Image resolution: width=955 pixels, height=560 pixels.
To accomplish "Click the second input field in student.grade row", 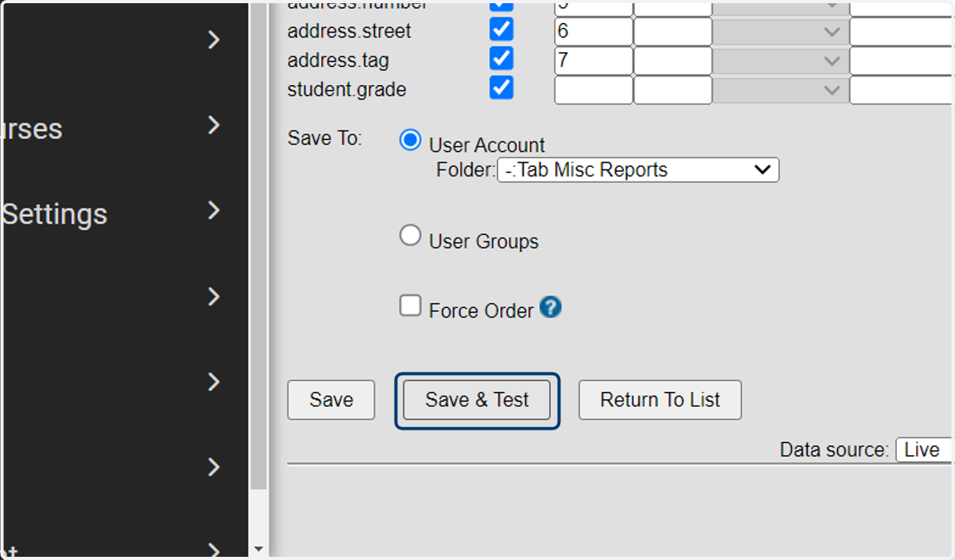I will tap(672, 91).
